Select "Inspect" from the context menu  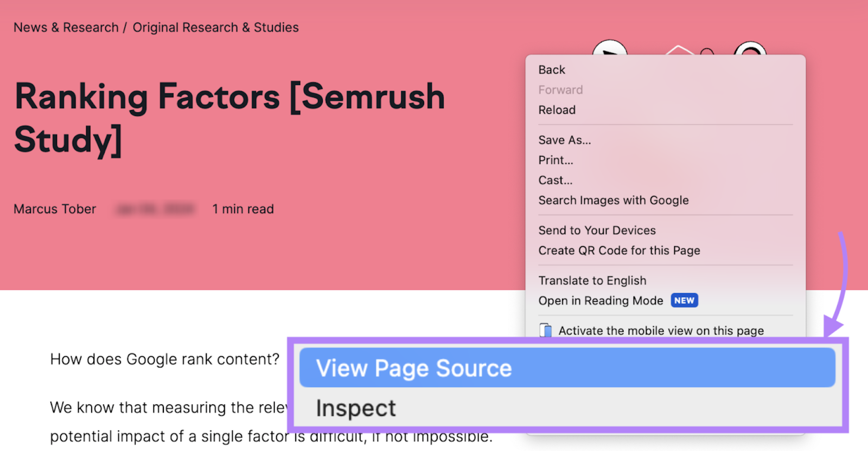pos(355,408)
